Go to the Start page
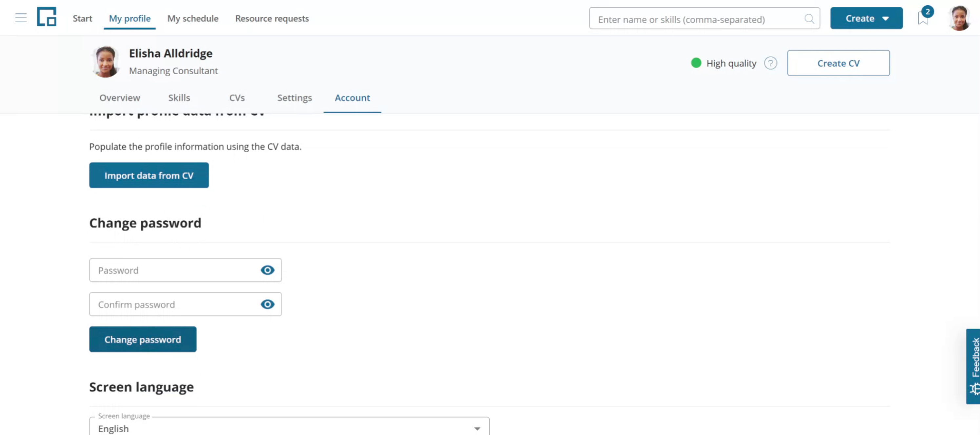This screenshot has height=435, width=980. (82, 18)
